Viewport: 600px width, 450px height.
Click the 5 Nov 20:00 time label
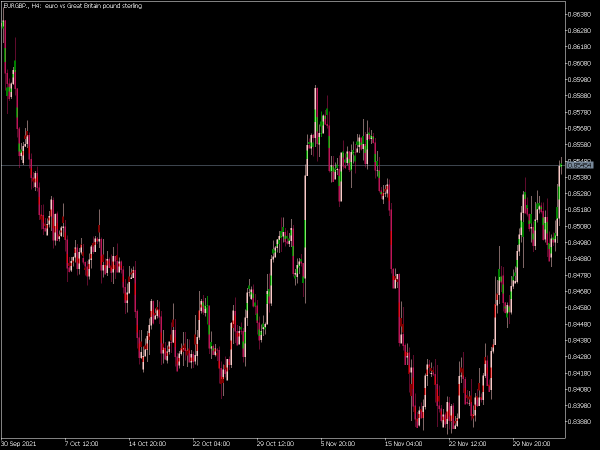[x=338, y=444]
